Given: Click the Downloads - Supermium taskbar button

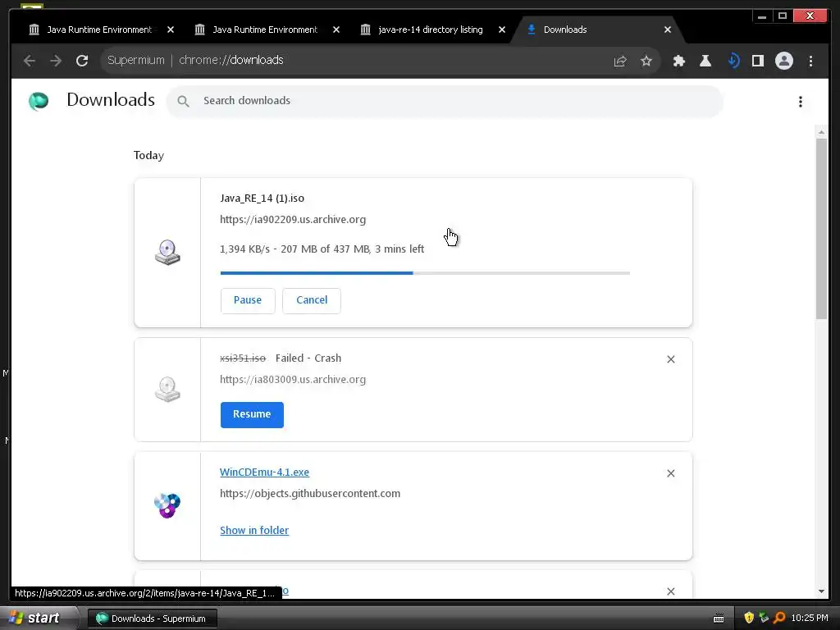Looking at the screenshot, I should pos(153,619).
